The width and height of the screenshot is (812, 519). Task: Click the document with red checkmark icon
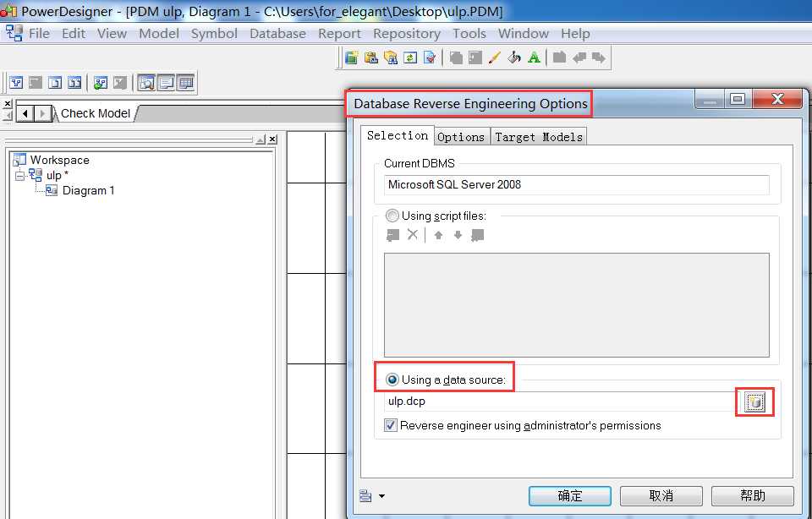tap(430, 57)
